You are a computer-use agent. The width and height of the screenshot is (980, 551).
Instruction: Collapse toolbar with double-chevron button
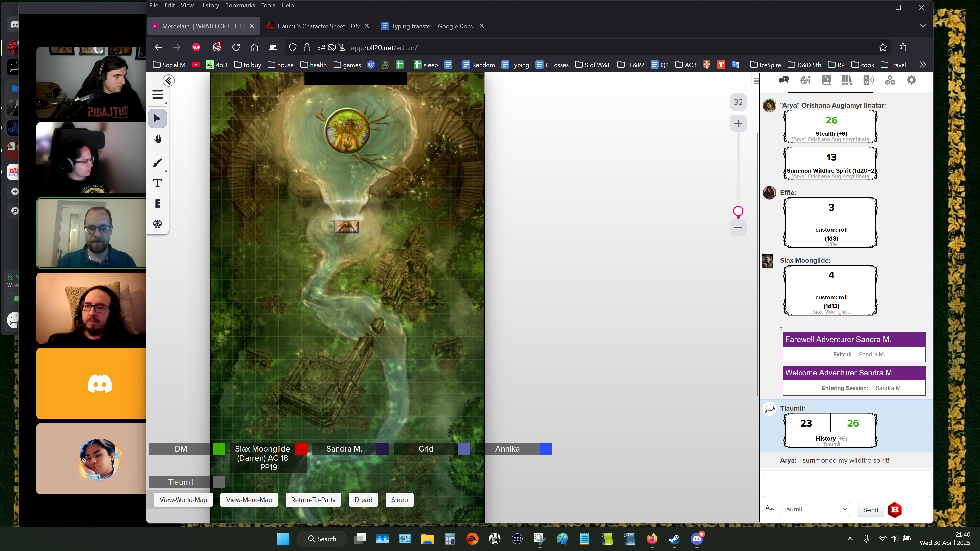point(168,81)
